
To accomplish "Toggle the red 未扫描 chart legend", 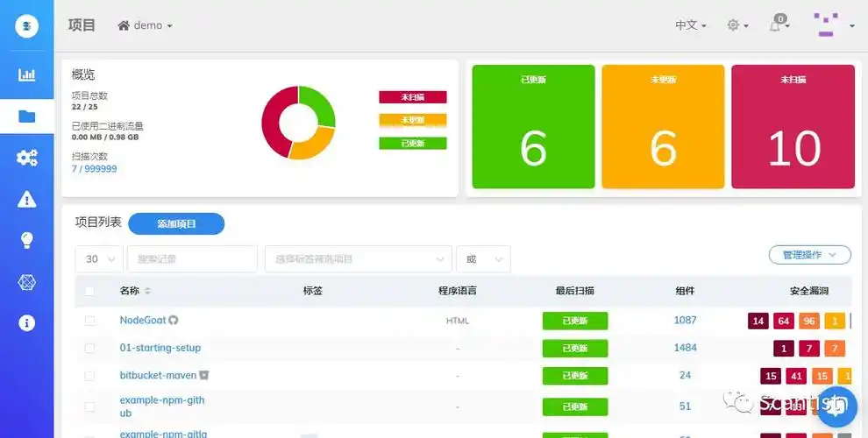I will click(x=412, y=97).
